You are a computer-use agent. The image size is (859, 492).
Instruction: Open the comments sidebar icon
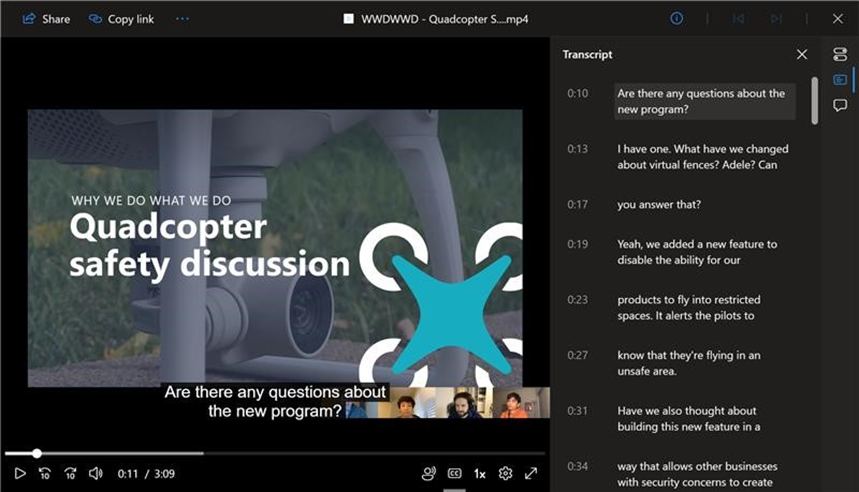(840, 105)
